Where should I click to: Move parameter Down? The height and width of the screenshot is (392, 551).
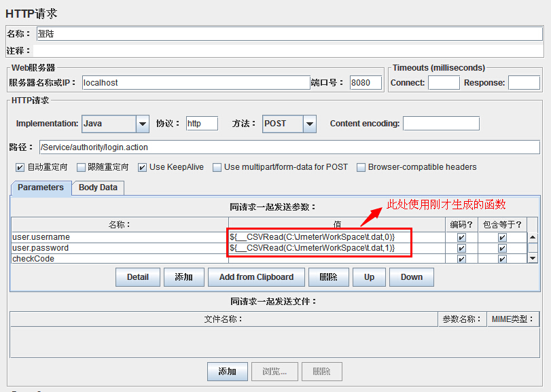pos(412,277)
